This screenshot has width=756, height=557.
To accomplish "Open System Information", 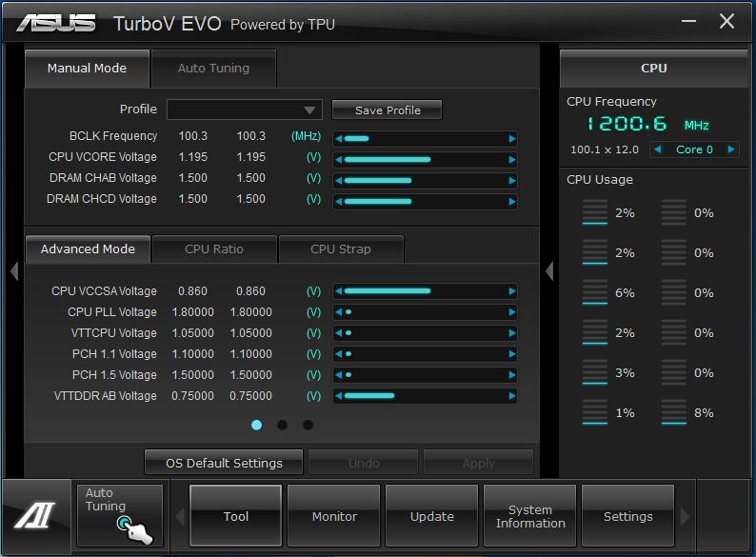I will coord(530,516).
